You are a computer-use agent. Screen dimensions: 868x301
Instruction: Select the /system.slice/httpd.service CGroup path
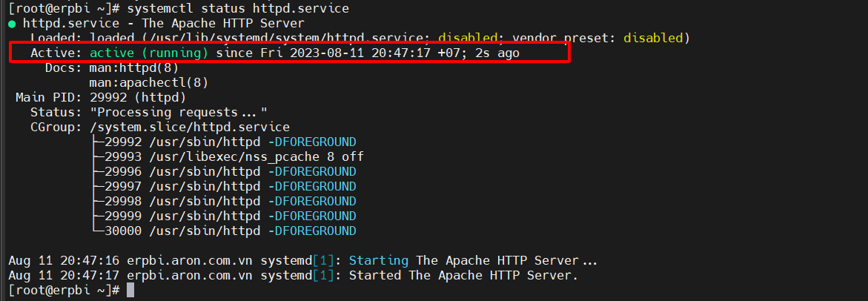pos(189,127)
